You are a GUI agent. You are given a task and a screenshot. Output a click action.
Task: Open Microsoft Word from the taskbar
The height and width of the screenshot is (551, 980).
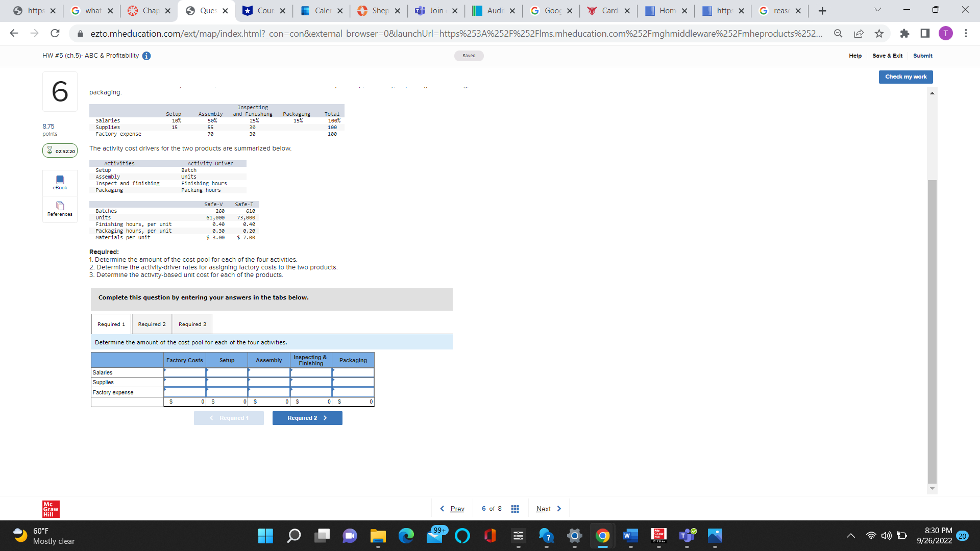pyautogui.click(x=630, y=536)
